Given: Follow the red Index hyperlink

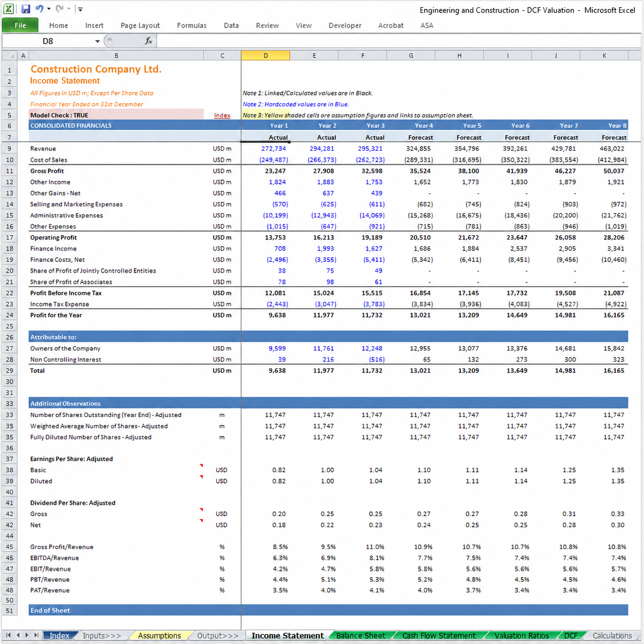Looking at the screenshot, I should tap(222, 115).
